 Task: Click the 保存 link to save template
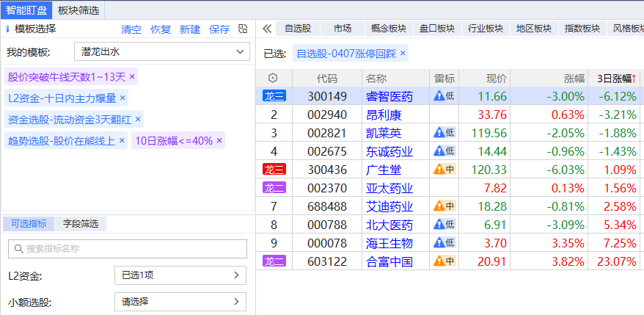219,29
